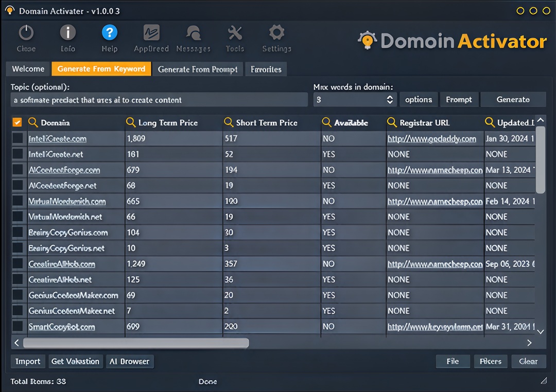Click the Get Valuation button
Viewport: 556px width, 392px height.
(x=76, y=361)
